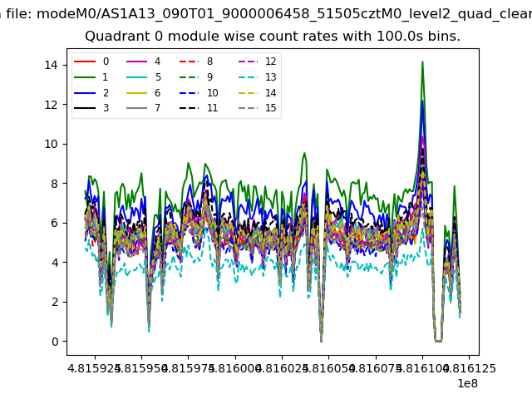Click the file name text at the top
This screenshot has height=399, width=532.
pos(266,13)
